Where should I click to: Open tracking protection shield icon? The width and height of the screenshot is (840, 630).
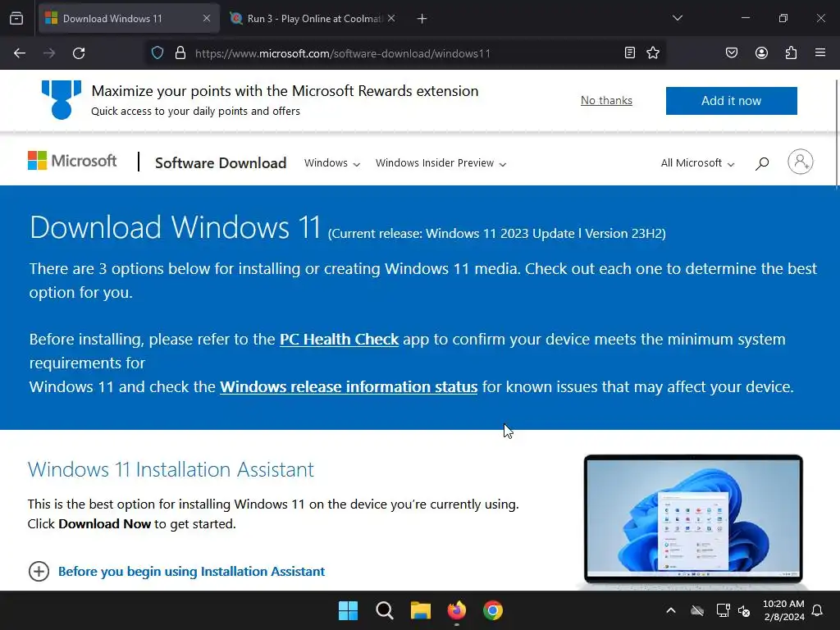click(157, 53)
